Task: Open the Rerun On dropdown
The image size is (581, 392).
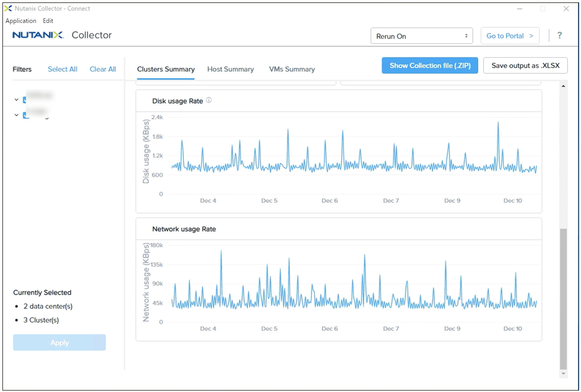Action: pos(421,36)
